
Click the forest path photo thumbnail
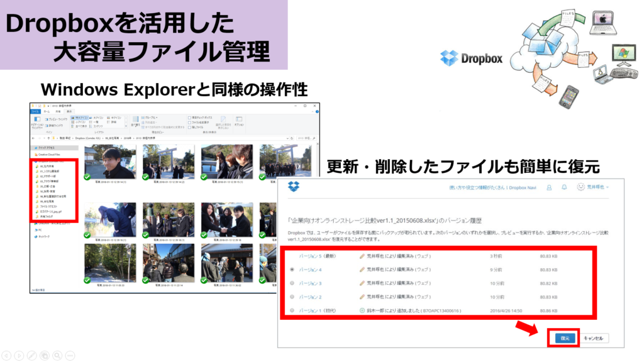[110, 263]
